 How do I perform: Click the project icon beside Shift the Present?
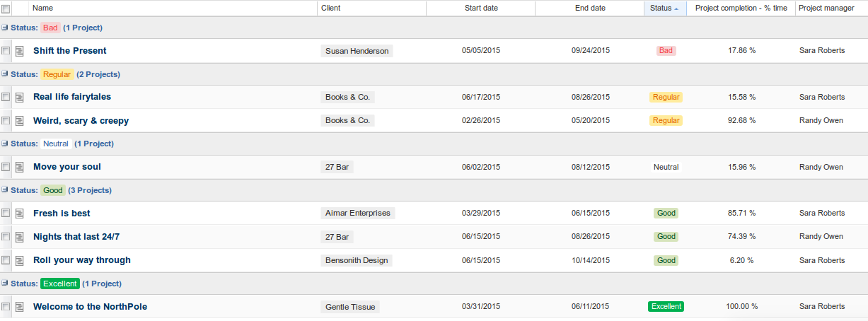point(20,51)
